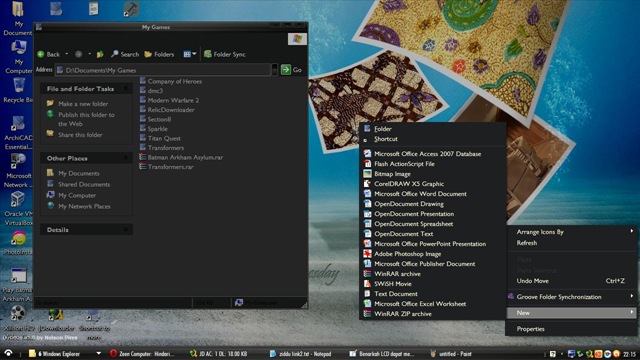
Task: Select the RelicDownloader folder
Action: (167, 109)
